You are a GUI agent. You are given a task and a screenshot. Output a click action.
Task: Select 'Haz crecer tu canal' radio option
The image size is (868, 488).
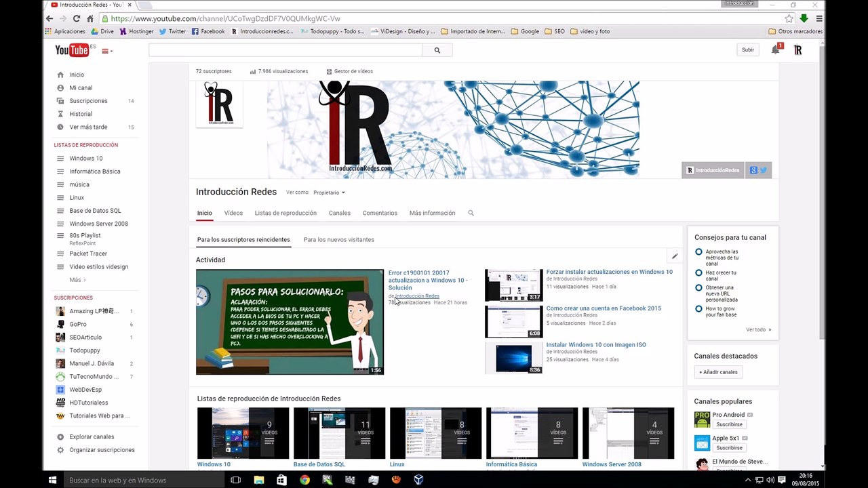coord(698,272)
